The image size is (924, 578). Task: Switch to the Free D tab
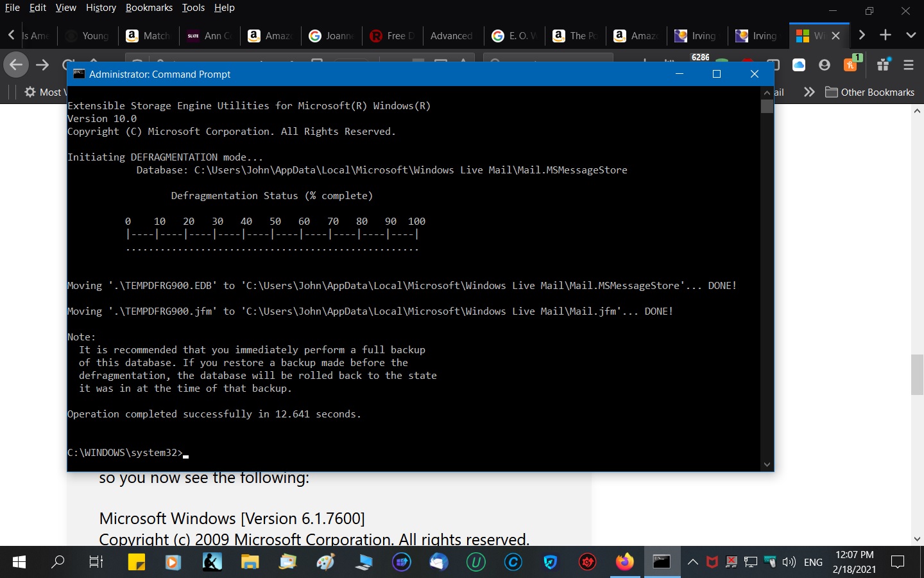click(393, 36)
